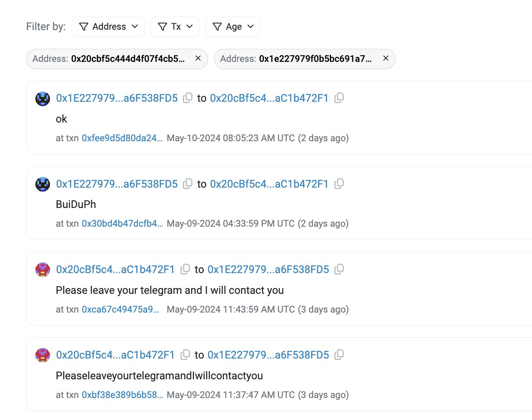Click timestamp May-09-2024 11:43:59 AM UTC
Viewport: 532px width, 420px height.
coord(231,309)
